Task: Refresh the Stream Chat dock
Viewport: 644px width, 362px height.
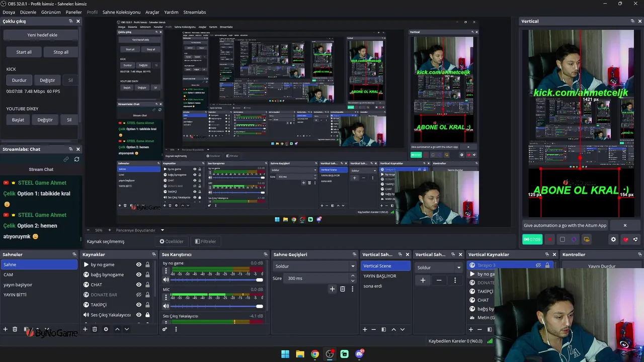Action: [x=76, y=159]
